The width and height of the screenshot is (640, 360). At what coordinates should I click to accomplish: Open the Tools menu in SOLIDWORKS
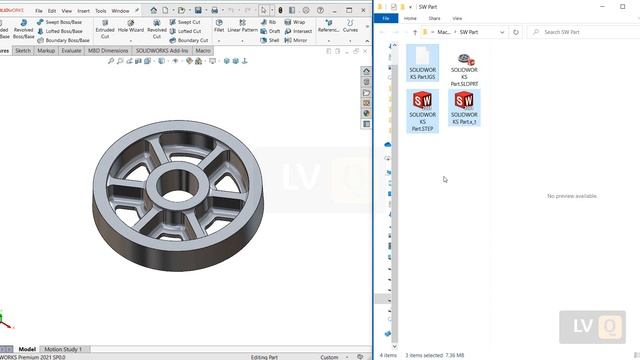[x=100, y=11]
